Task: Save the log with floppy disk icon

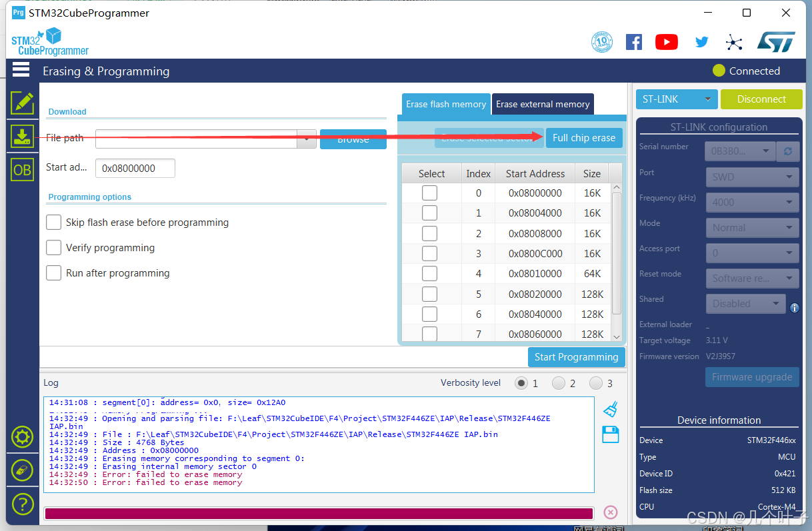Action: point(610,434)
